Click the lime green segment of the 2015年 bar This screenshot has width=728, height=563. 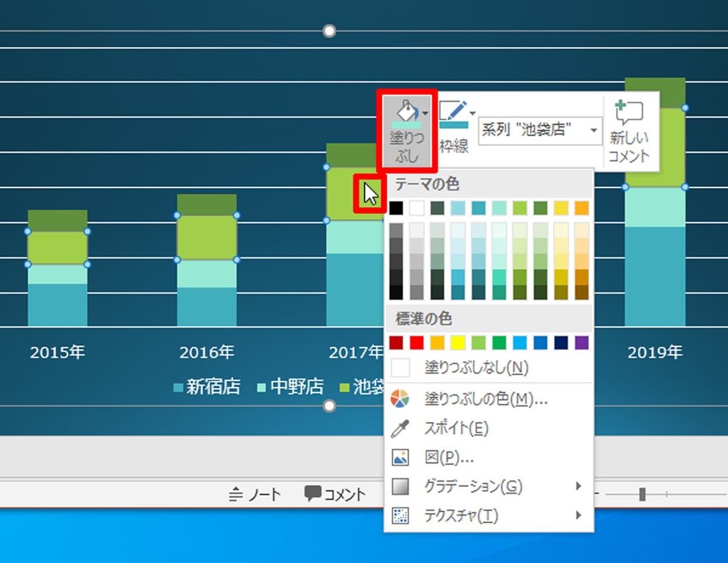click(x=58, y=248)
